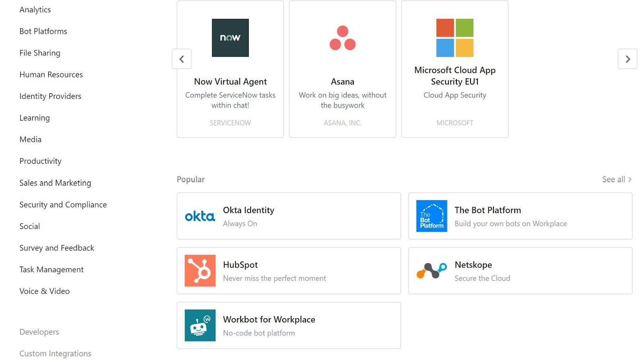Click 'Work on big ideas' description
Viewport: 644px width, 362px height.
point(343,100)
